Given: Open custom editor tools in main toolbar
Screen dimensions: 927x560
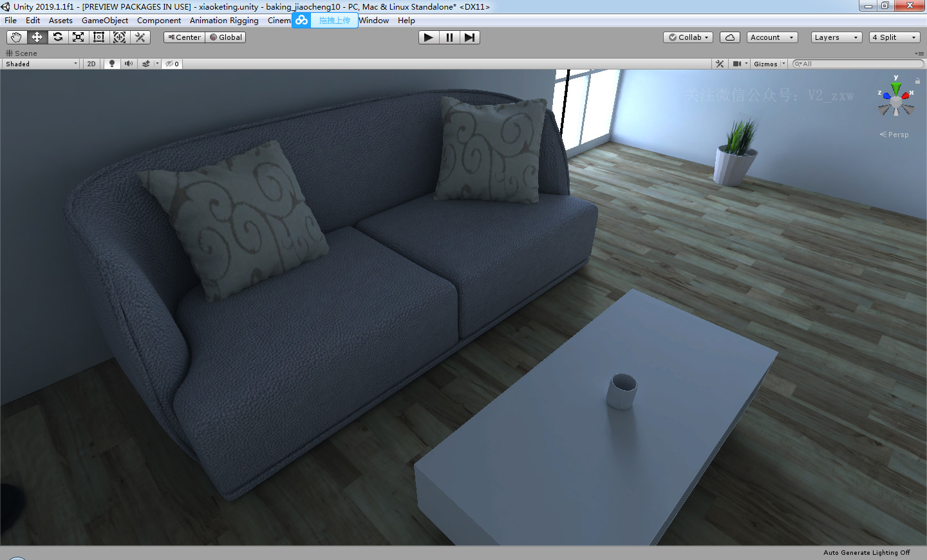Looking at the screenshot, I should [x=140, y=37].
